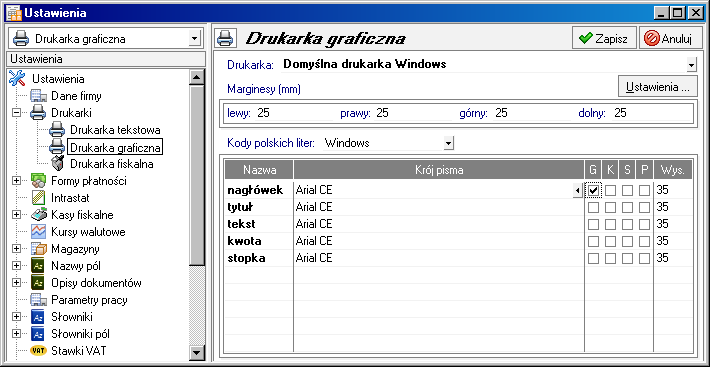Collapse the Drukarki tree node

17,113
